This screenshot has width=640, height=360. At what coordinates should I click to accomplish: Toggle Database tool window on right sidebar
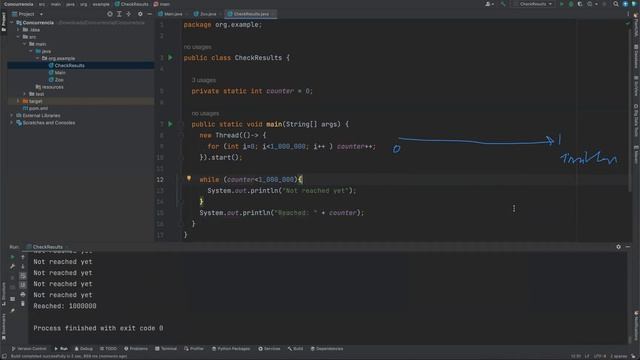click(636, 56)
